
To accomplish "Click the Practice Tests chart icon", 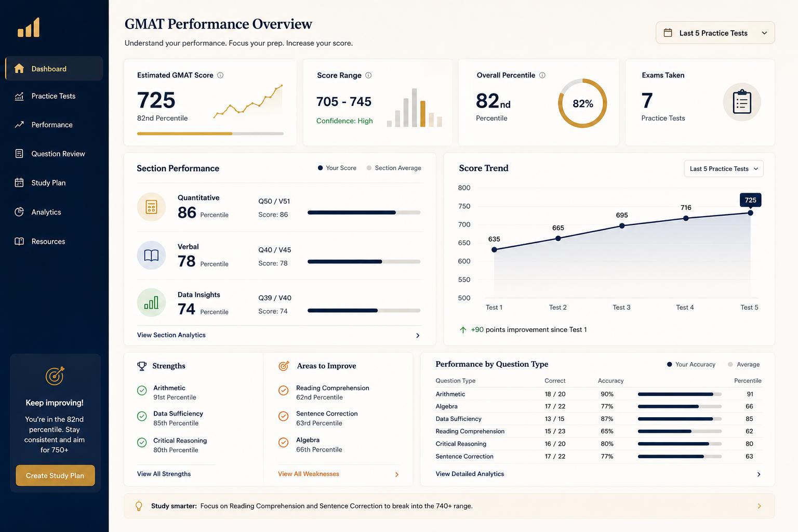I will [x=19, y=96].
